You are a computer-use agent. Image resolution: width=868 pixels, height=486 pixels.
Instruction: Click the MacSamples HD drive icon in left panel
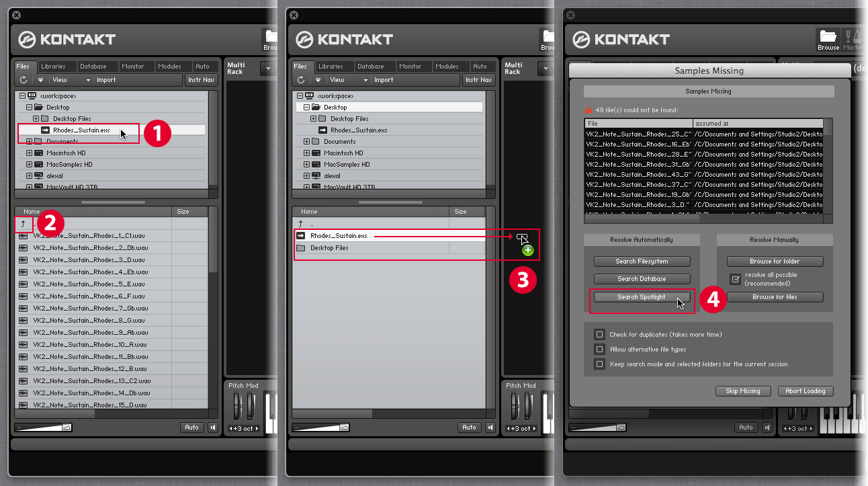coord(38,165)
